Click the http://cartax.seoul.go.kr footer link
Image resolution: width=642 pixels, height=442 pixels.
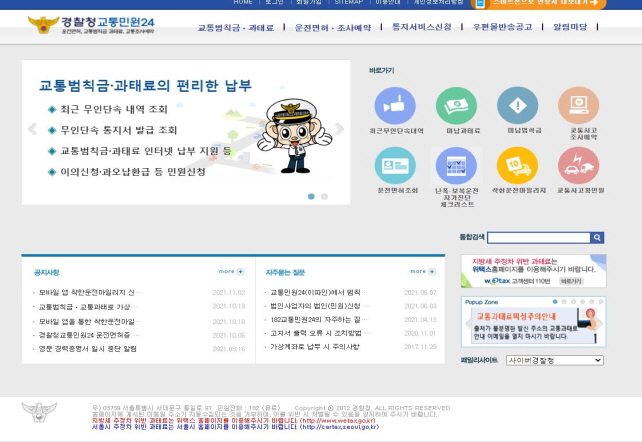point(341,427)
